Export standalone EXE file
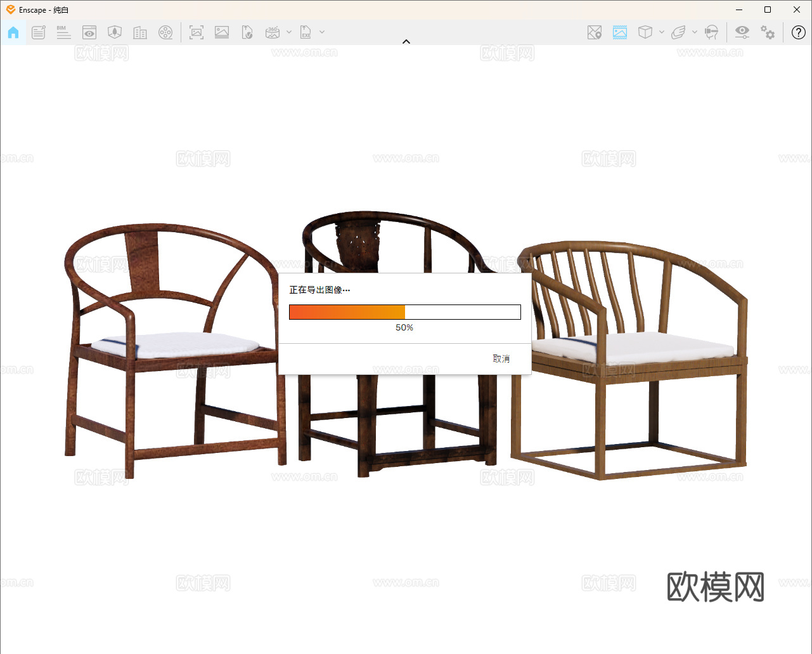This screenshot has width=812, height=654. 306,32
